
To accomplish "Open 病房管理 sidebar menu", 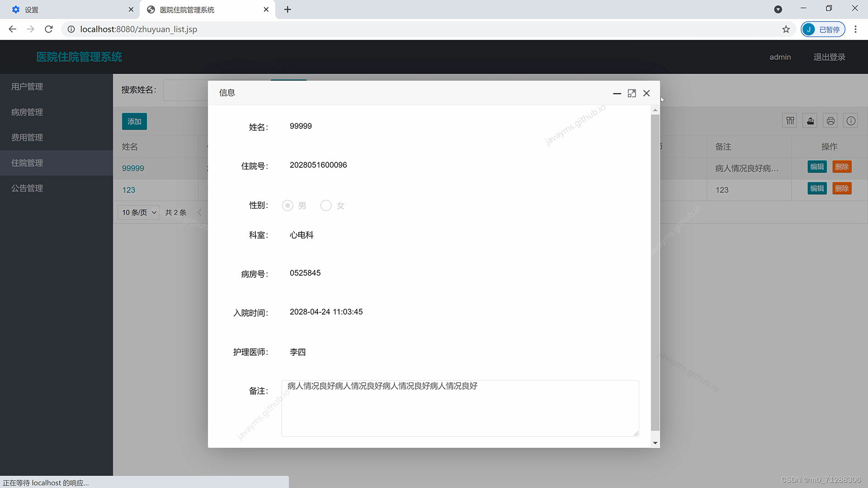I will tap(27, 112).
